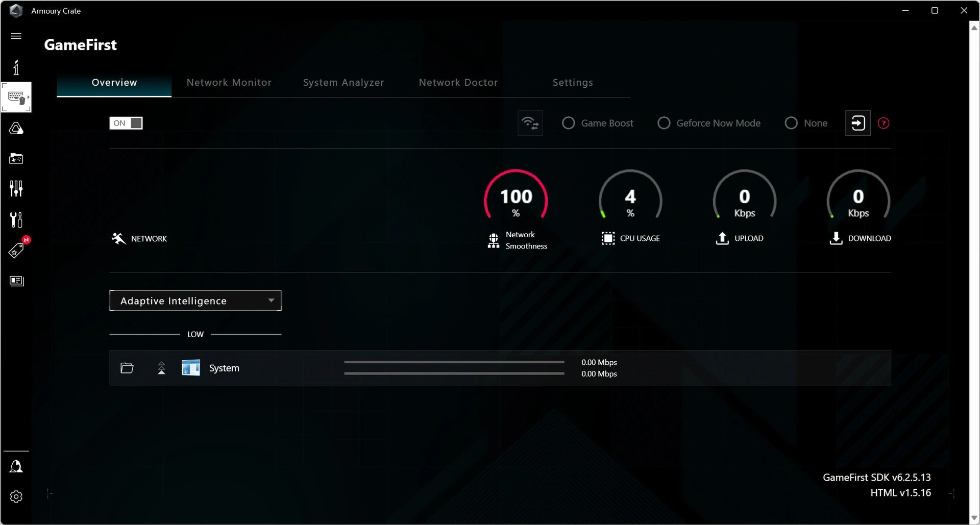Open Aura Sync triangle sidebar icon

point(16,128)
